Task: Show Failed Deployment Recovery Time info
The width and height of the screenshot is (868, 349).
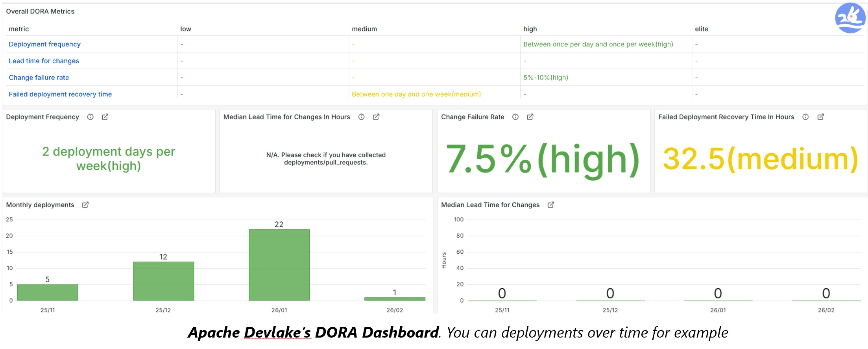Action: pyautogui.click(x=805, y=117)
